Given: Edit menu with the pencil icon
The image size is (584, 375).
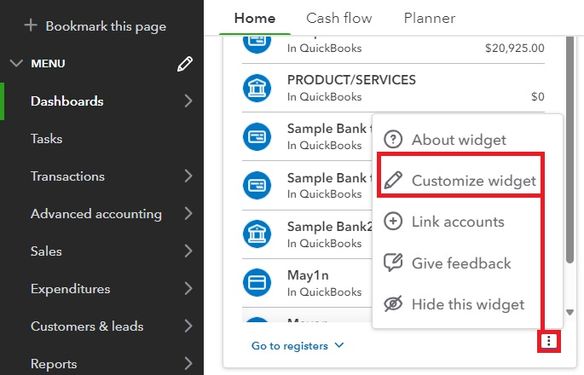Looking at the screenshot, I should point(185,64).
